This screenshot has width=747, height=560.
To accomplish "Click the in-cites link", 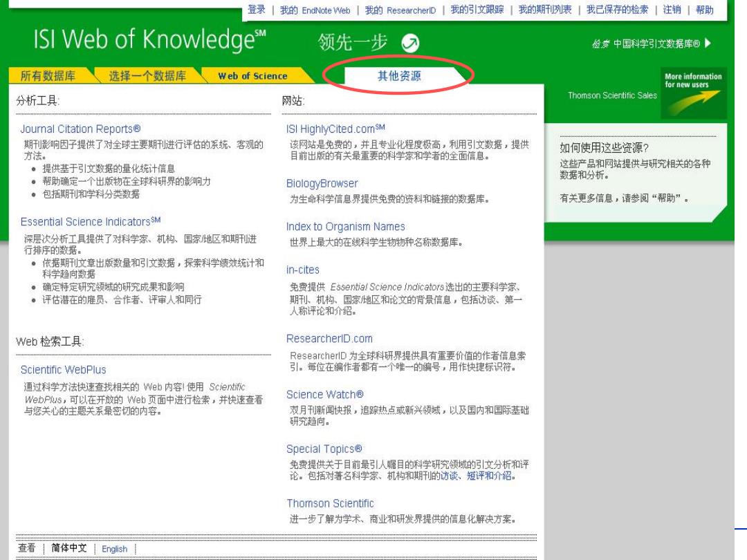I will tap(303, 270).
